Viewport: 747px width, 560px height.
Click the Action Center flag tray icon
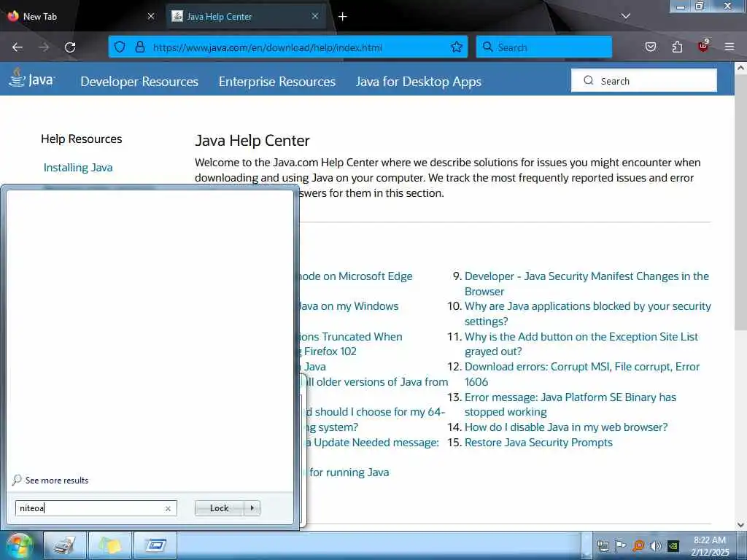click(x=620, y=546)
